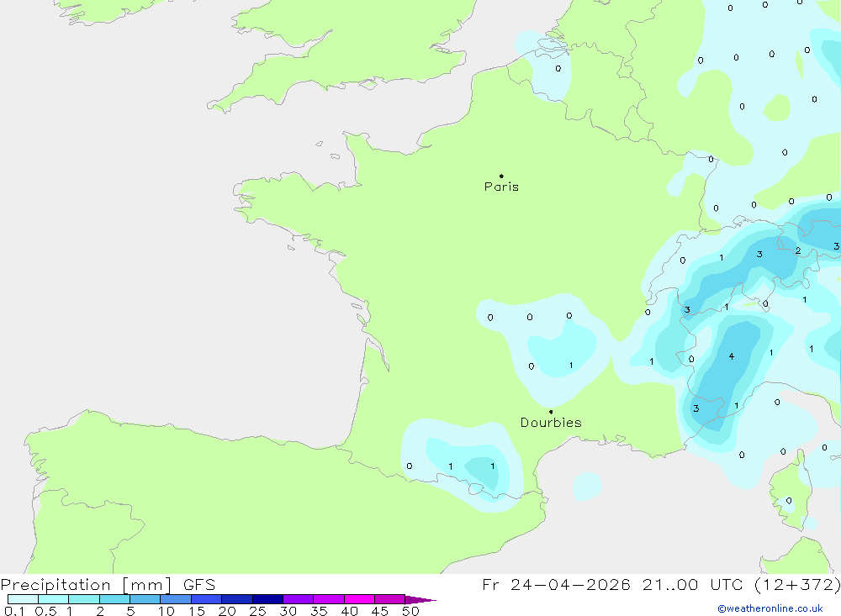Pick the 2–5 mm legend color swatch

pos(114,599)
